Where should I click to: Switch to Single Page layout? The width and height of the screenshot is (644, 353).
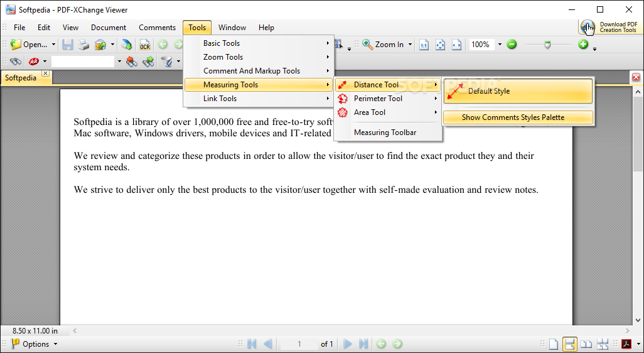(x=554, y=344)
